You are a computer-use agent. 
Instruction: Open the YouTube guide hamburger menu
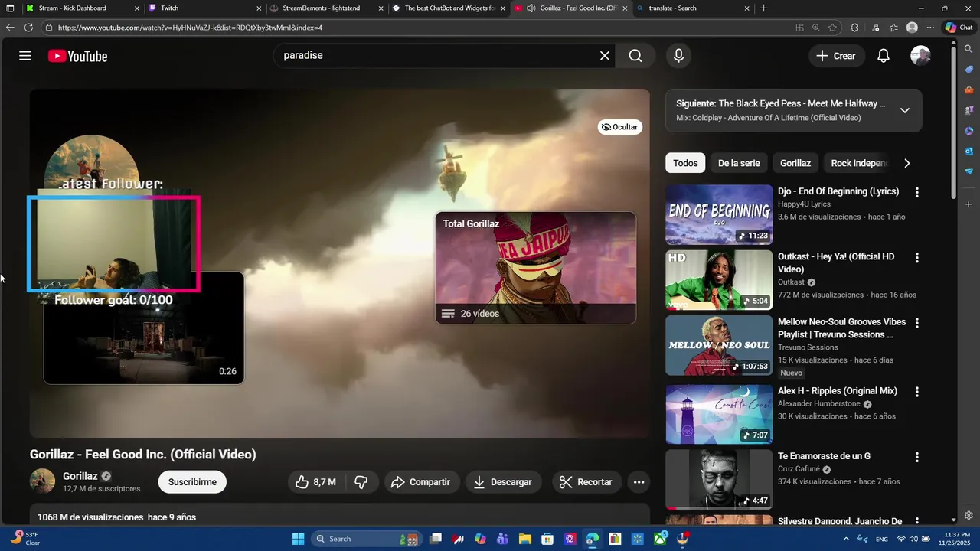(x=25, y=56)
